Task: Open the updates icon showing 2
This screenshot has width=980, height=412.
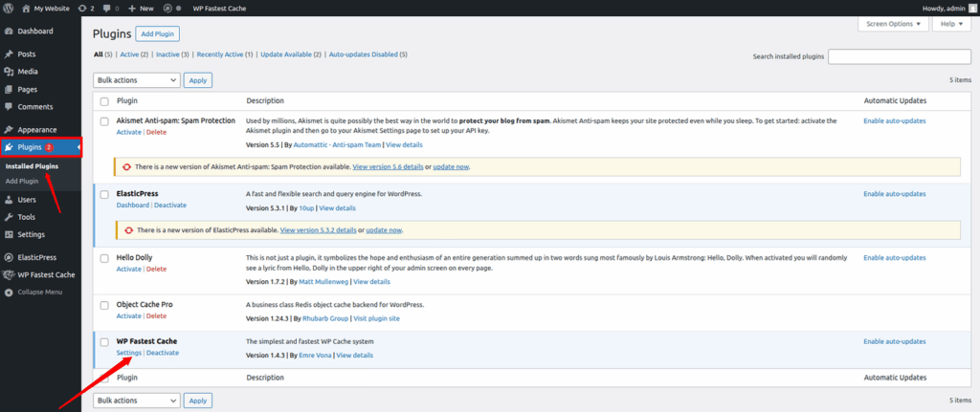Action: coord(86,9)
